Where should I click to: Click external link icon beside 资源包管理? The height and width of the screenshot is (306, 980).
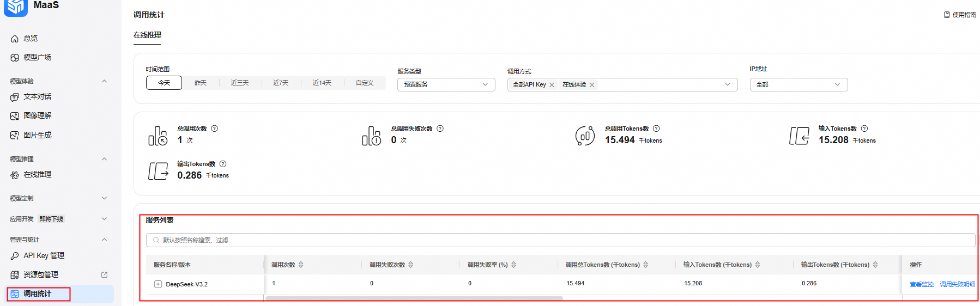(x=104, y=274)
